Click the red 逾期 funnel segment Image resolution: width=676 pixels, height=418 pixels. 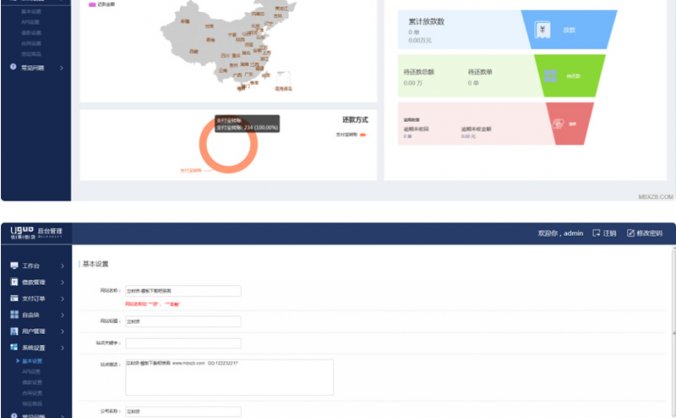tap(570, 124)
